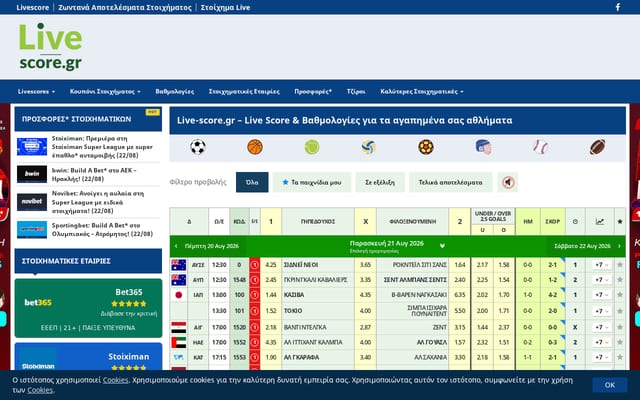Favorite the Κασίβα match star

[x=620, y=295]
